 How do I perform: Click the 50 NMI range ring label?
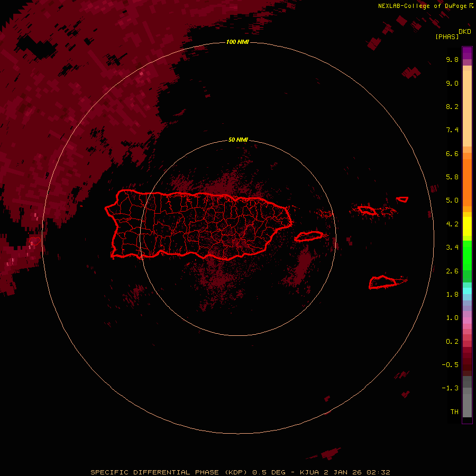pyautogui.click(x=238, y=140)
